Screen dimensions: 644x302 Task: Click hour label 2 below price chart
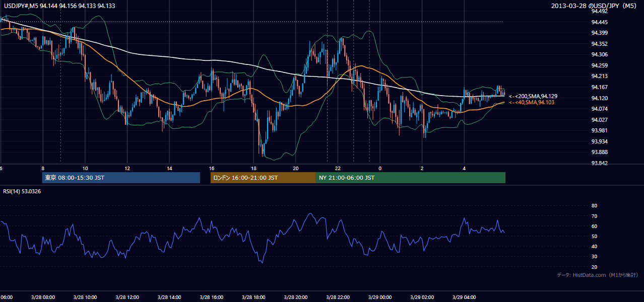click(x=422, y=169)
